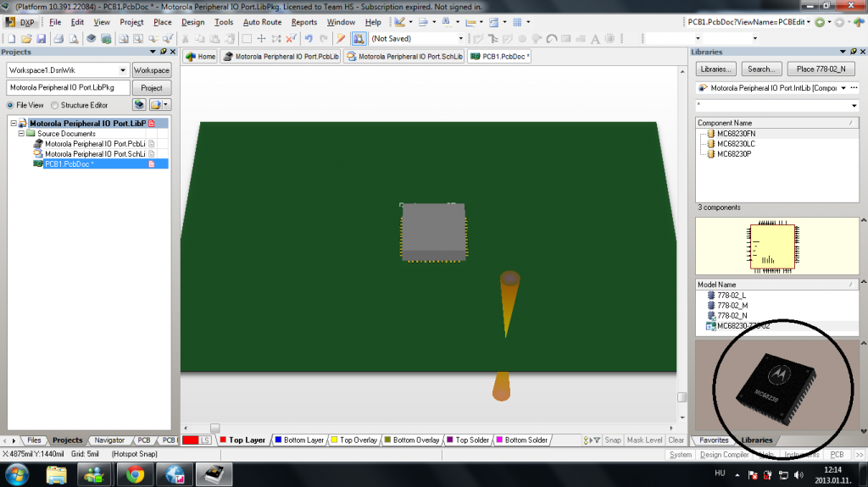The image size is (868, 487).
Task: Open Windows Explorer from the taskbar
Action: tap(56, 474)
